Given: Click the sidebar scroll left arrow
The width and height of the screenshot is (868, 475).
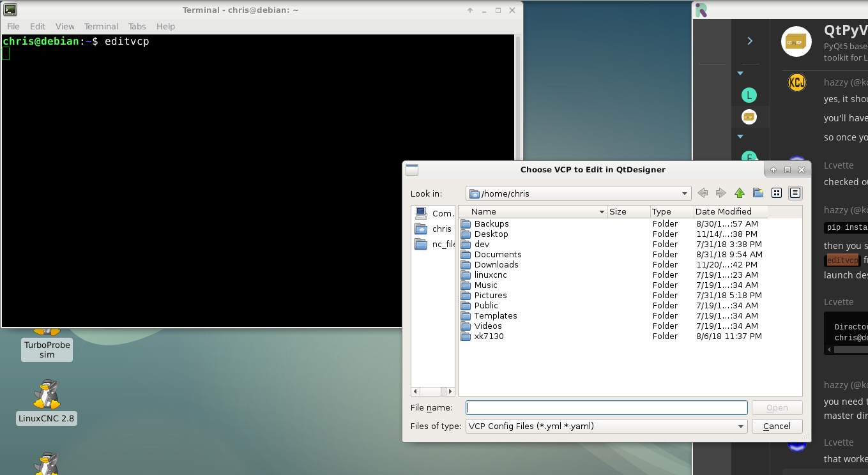Looking at the screenshot, I should coord(415,391).
